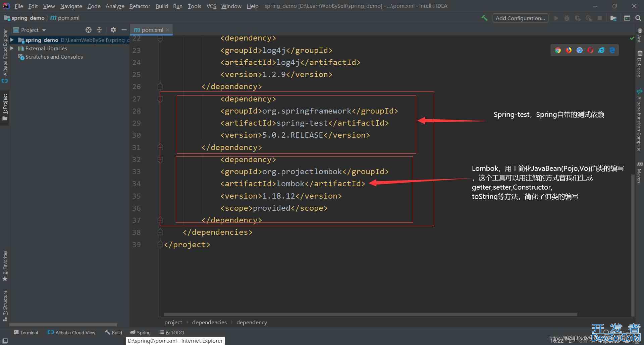Click the 'project' breadcrumb
This screenshot has width=644, height=345.
(173, 322)
